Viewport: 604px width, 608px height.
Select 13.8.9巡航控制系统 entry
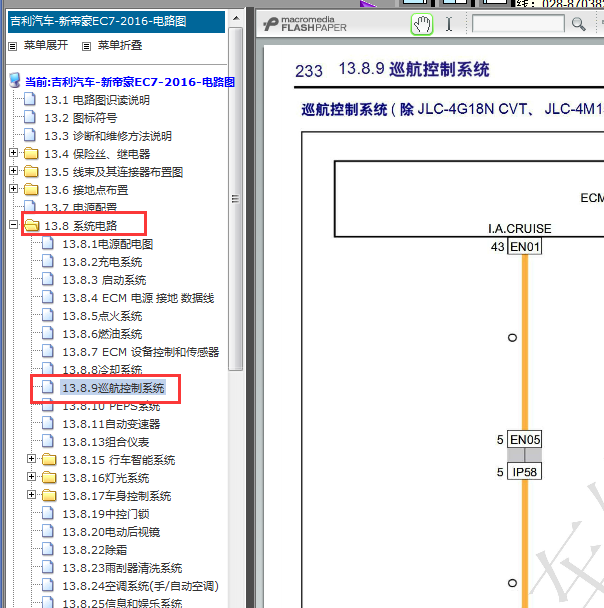pos(113,388)
